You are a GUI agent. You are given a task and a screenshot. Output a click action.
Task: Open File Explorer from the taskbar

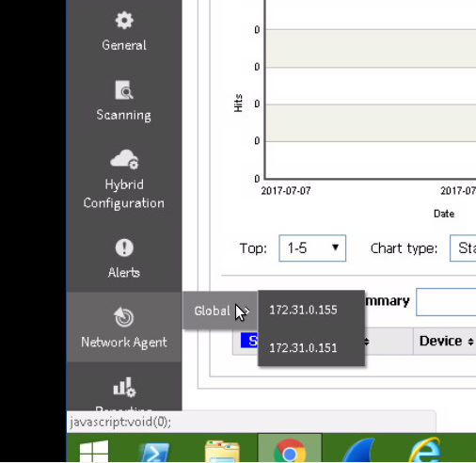click(222, 452)
